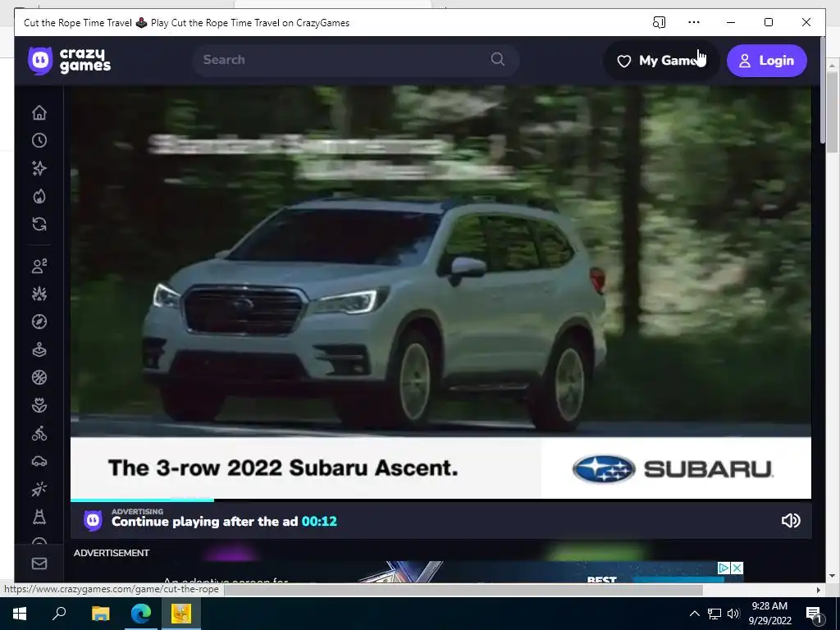
Task: Open contact envelope icon in sidebar
Action: click(x=39, y=564)
